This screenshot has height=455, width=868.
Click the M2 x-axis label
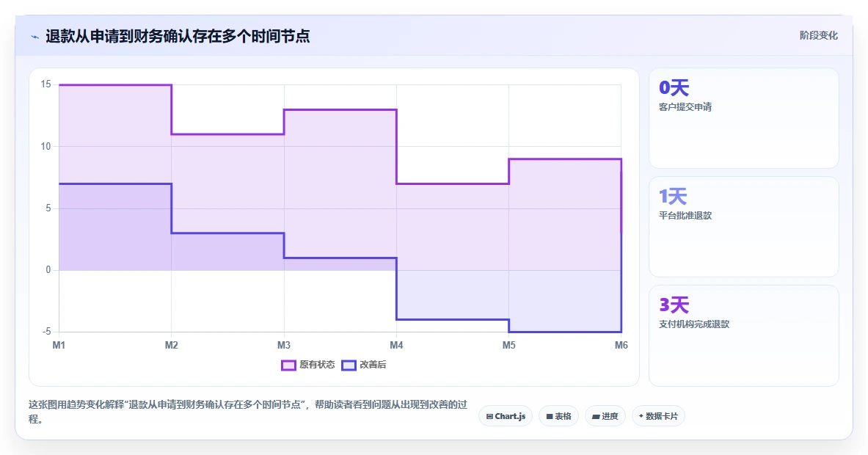tap(171, 346)
